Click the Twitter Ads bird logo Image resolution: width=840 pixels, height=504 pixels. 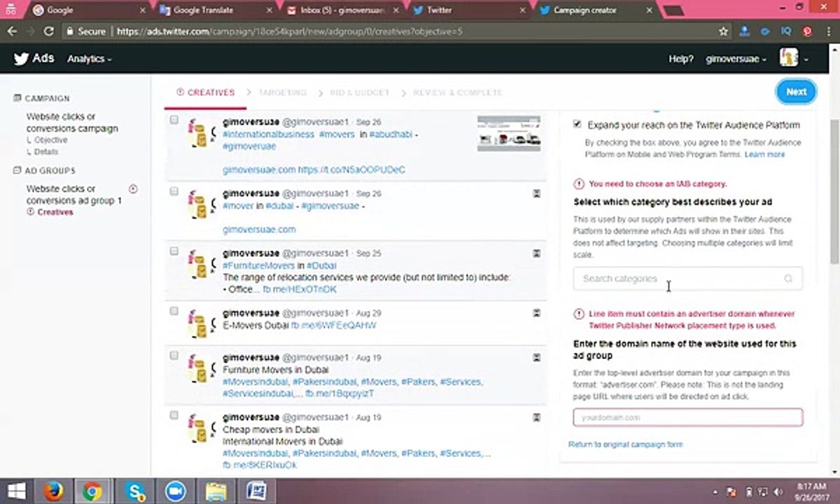tap(21, 59)
